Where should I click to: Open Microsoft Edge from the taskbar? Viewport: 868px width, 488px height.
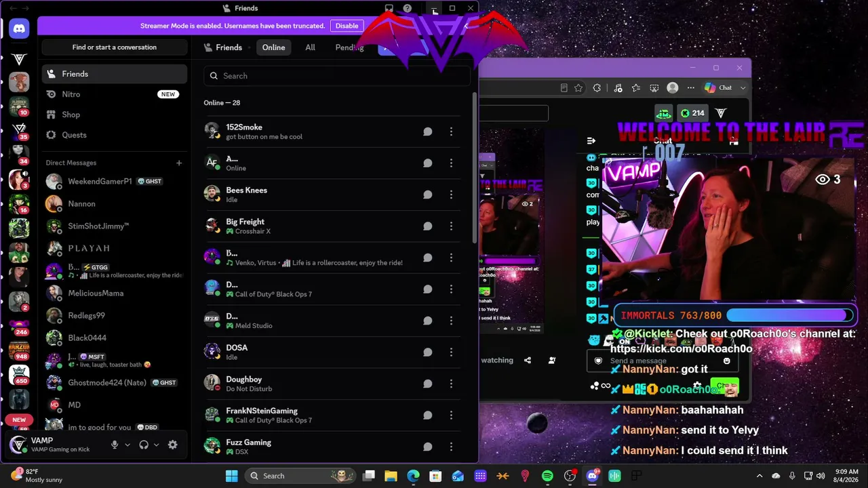pos(413,476)
